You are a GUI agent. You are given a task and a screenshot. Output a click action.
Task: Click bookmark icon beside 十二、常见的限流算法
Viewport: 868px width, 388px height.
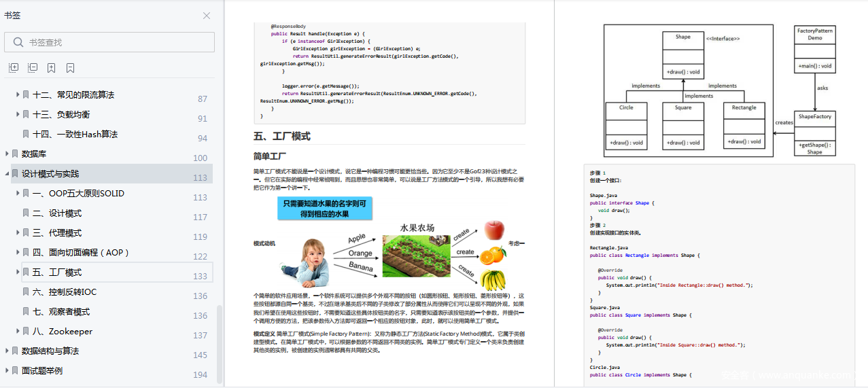point(26,94)
